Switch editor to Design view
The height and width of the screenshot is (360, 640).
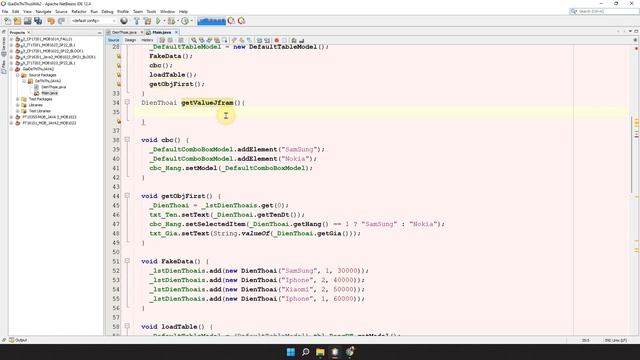coord(130,40)
